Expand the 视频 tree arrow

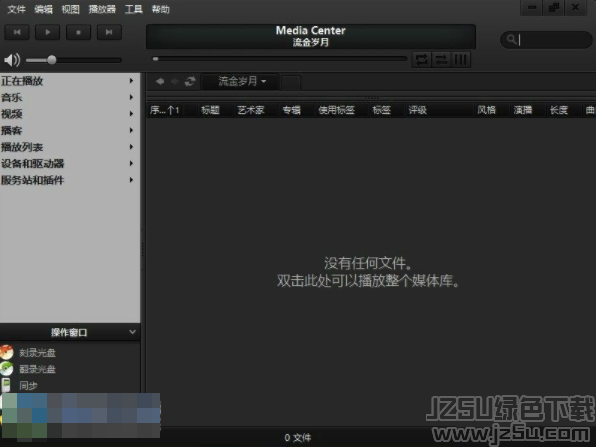point(131,114)
